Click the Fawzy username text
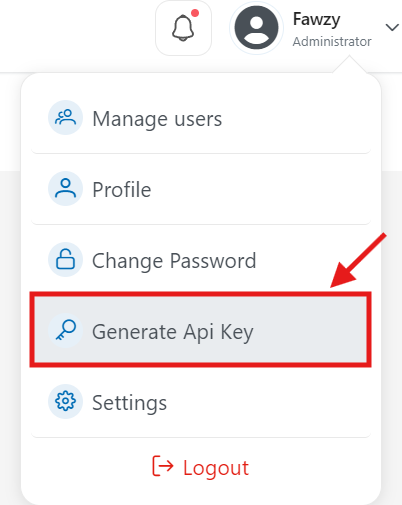The height and width of the screenshot is (505, 402). tap(316, 20)
